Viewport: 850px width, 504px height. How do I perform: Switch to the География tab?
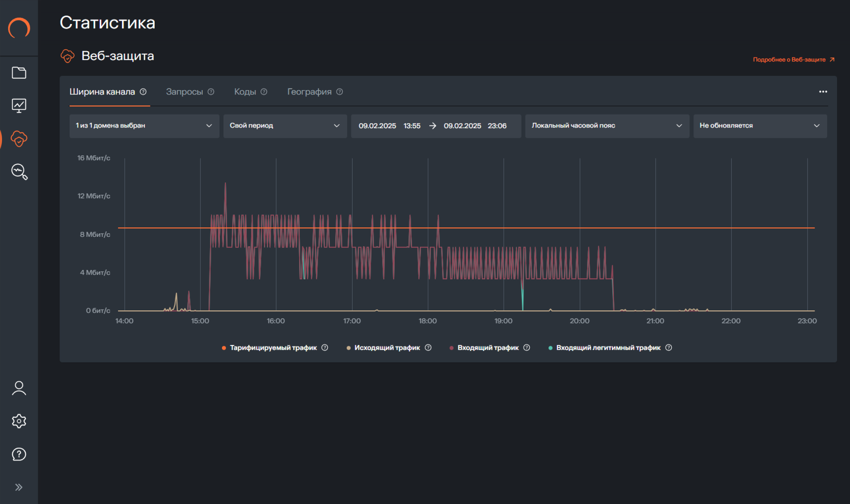[309, 92]
